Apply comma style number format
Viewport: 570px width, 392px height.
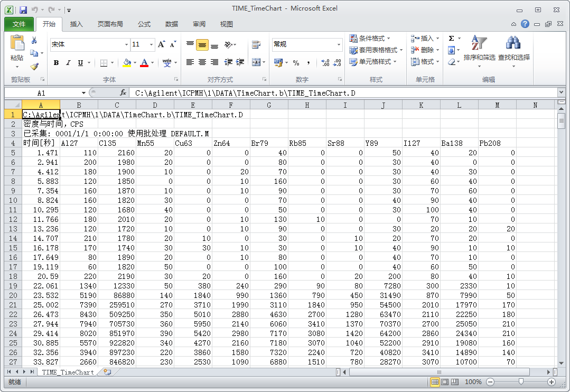pyautogui.click(x=309, y=62)
